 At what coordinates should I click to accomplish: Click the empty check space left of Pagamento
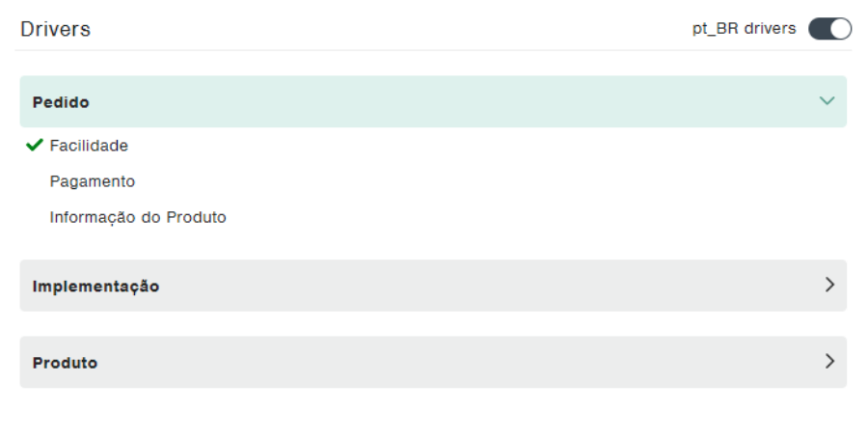[35, 181]
